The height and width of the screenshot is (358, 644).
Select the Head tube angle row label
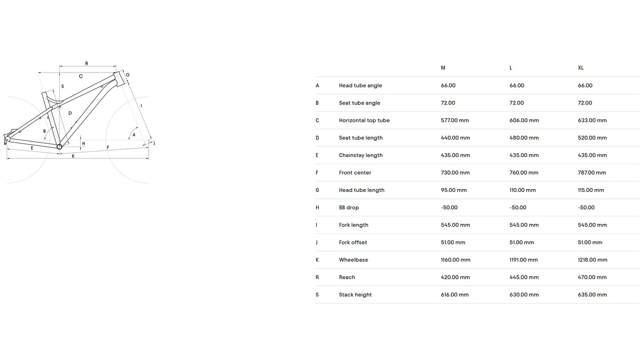(x=360, y=85)
